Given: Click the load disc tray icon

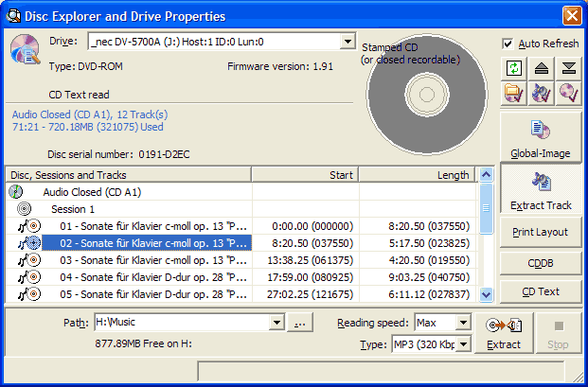Looking at the screenshot, I should [568, 68].
